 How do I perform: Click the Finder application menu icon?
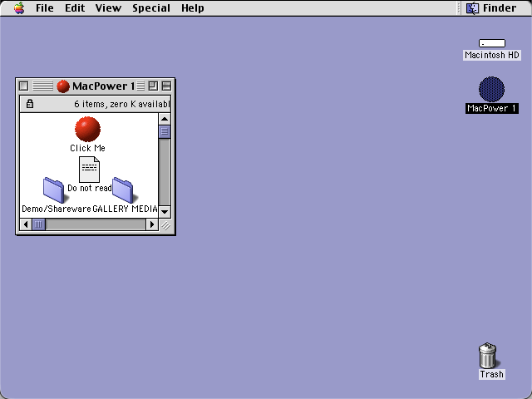tap(472, 7)
